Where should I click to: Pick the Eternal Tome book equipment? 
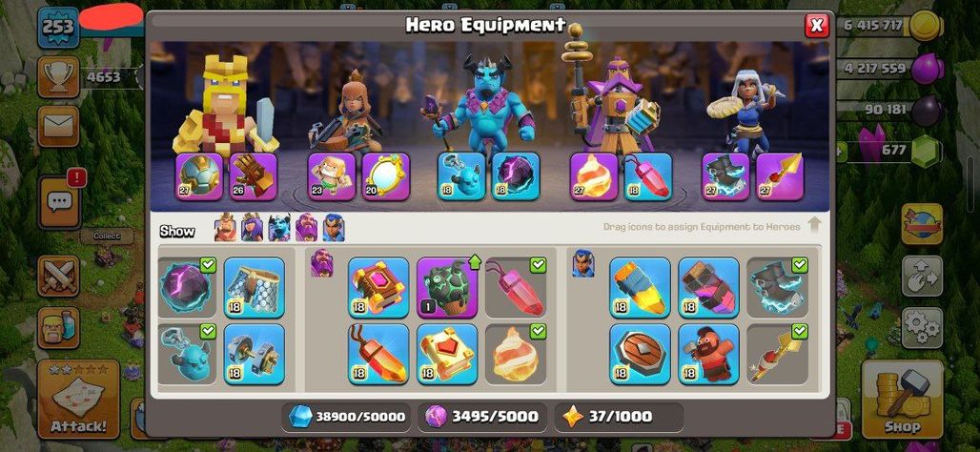(x=378, y=288)
